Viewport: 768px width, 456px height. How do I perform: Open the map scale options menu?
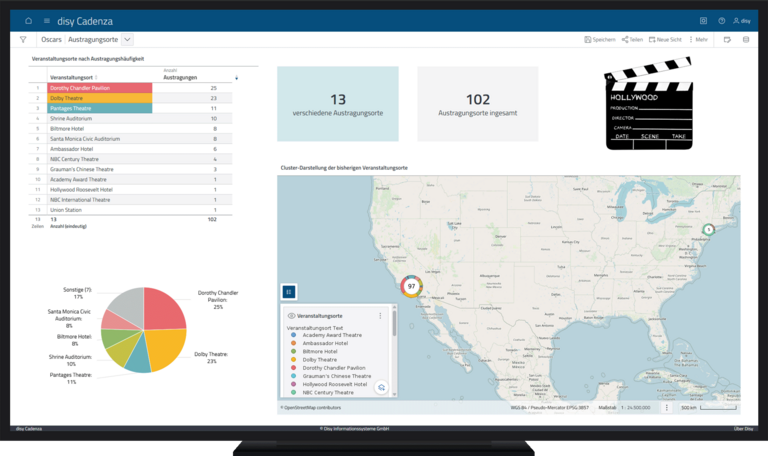point(667,408)
